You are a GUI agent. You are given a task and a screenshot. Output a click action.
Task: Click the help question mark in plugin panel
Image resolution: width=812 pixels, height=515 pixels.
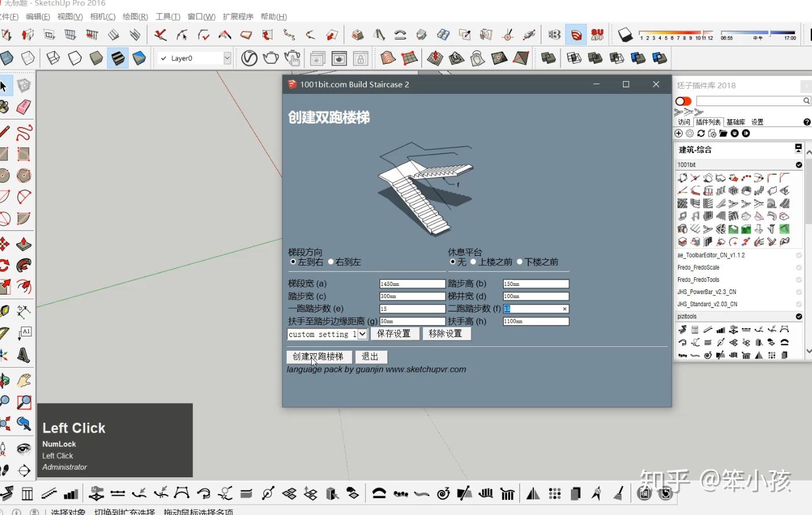click(807, 122)
